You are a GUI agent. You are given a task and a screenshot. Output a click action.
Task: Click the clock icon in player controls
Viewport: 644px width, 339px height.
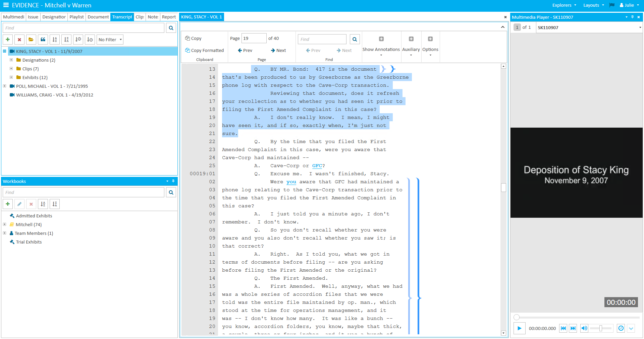pos(621,328)
